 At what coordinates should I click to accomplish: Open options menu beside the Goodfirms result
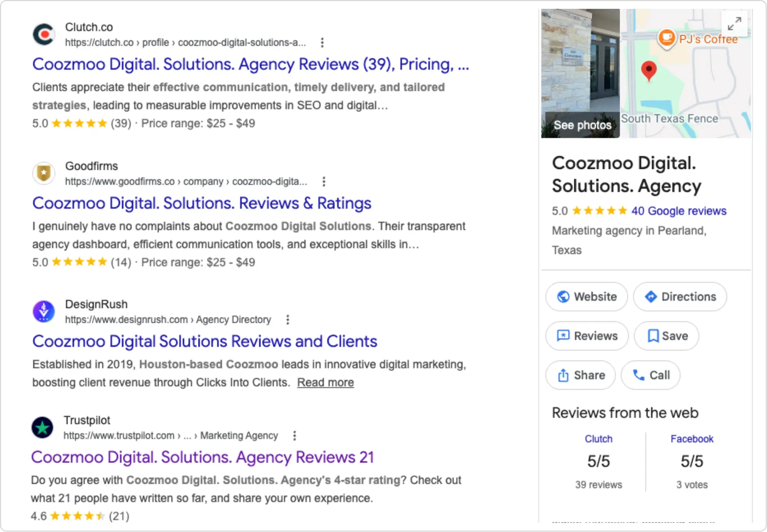(x=324, y=182)
